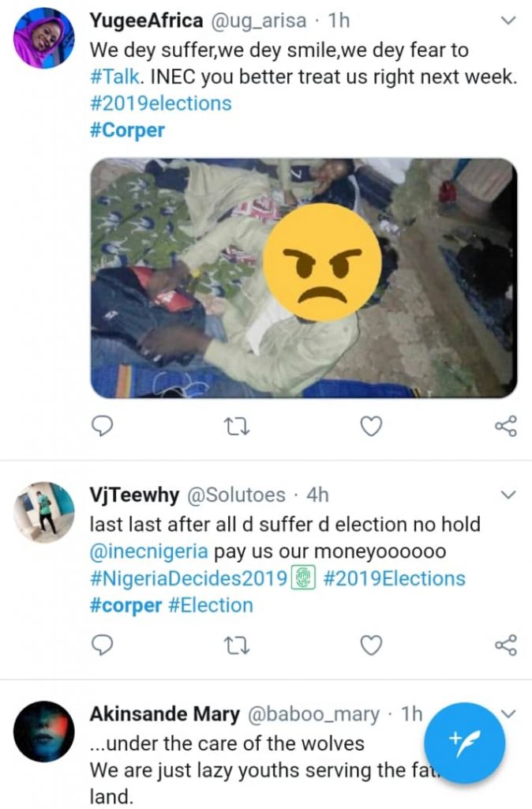Compose a new tweet with floating button
Screen dimensions: 532x809
click(465, 743)
